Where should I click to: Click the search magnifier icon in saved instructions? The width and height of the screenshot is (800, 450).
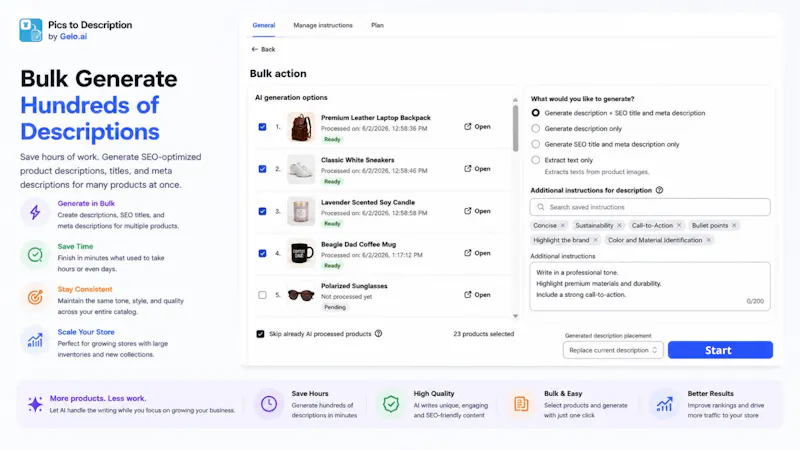coord(541,207)
